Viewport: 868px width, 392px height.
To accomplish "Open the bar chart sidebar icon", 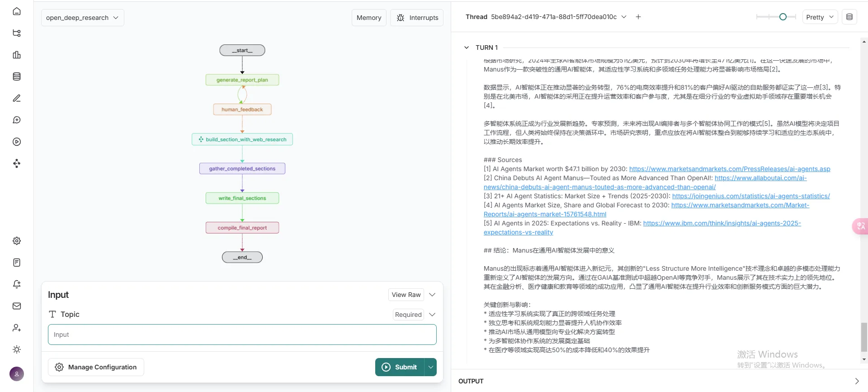I will (x=17, y=55).
